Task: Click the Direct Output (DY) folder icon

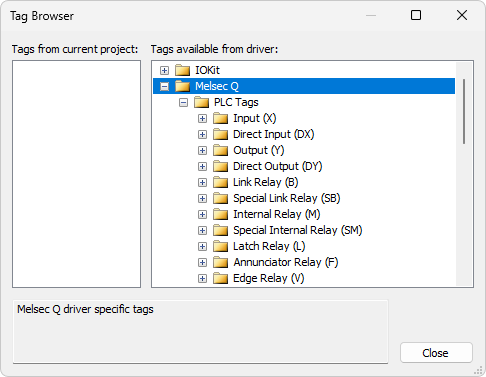Action: coord(220,166)
